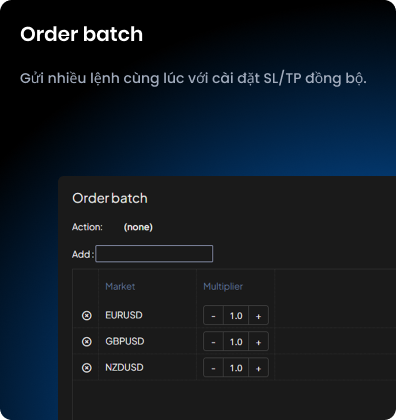Focus the Add market input field
The width and height of the screenshot is (396, 420).
pyautogui.click(x=154, y=254)
